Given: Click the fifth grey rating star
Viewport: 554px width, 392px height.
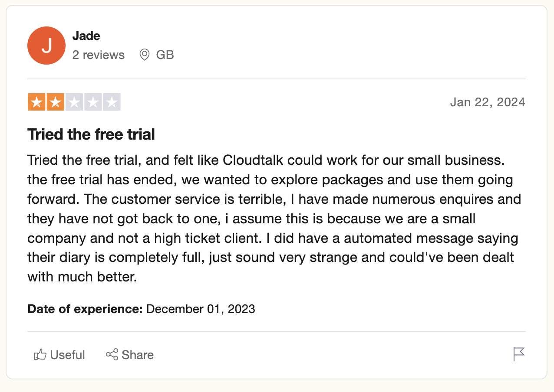Looking at the screenshot, I should 112,102.
